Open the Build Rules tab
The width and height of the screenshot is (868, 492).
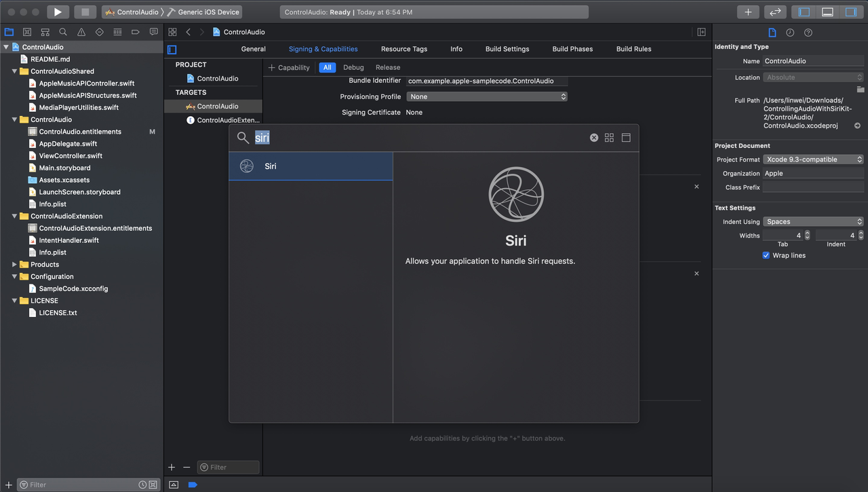tap(633, 49)
